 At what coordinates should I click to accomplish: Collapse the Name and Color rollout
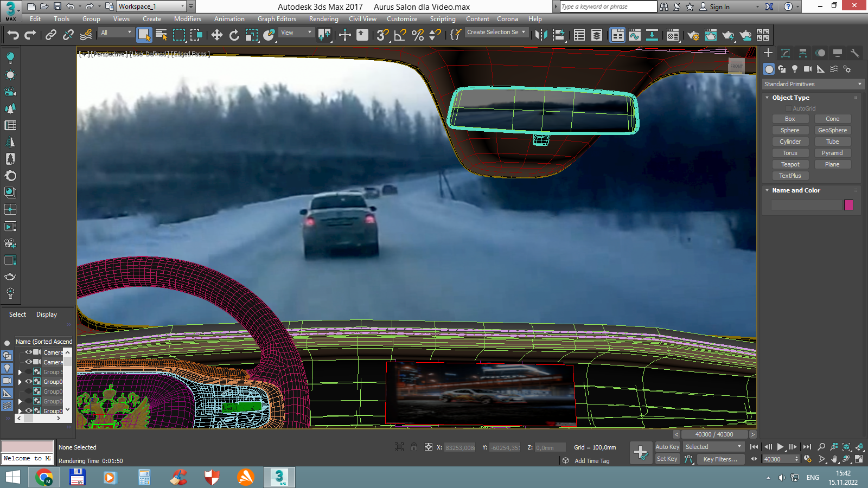click(796, 190)
